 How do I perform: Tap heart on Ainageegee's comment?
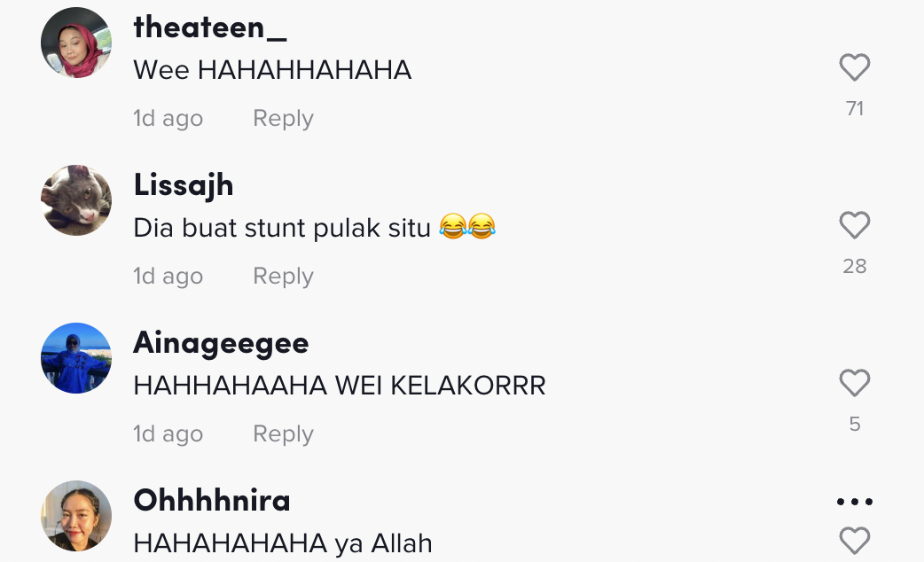tap(855, 383)
